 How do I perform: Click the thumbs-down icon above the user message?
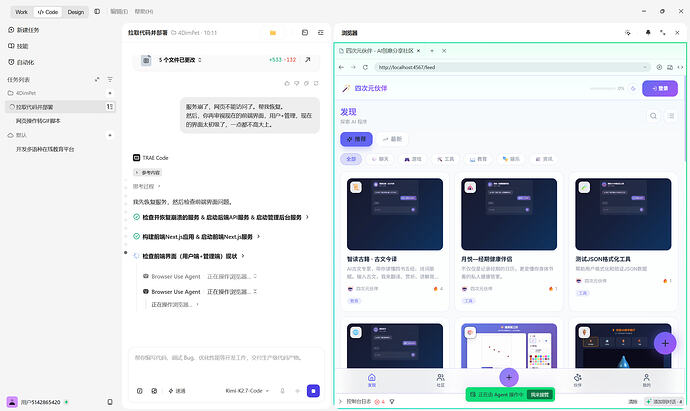point(297,83)
